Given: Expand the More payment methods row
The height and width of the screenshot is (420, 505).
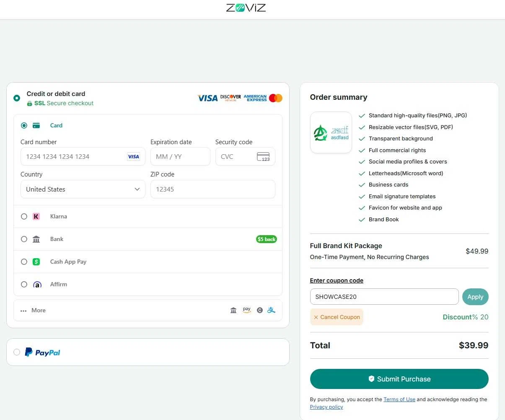Looking at the screenshot, I should click(148, 311).
